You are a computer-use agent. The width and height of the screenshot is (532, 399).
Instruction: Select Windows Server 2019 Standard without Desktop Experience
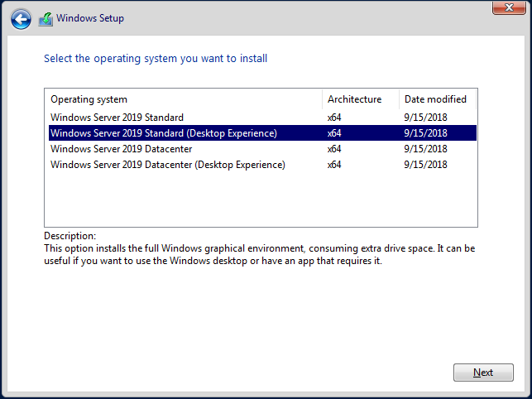(x=262, y=118)
